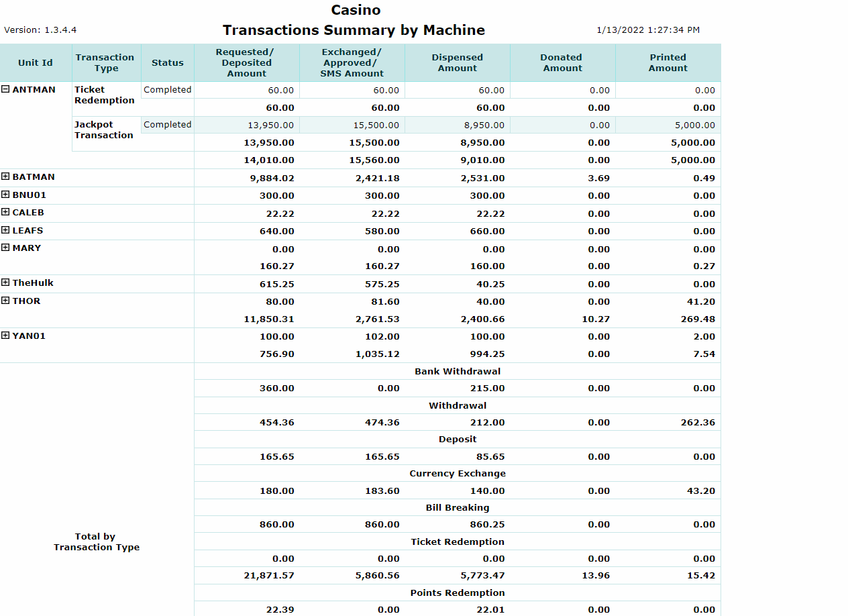Select the Printed Amount column header
This screenshot has width=848, height=616.
668,62
